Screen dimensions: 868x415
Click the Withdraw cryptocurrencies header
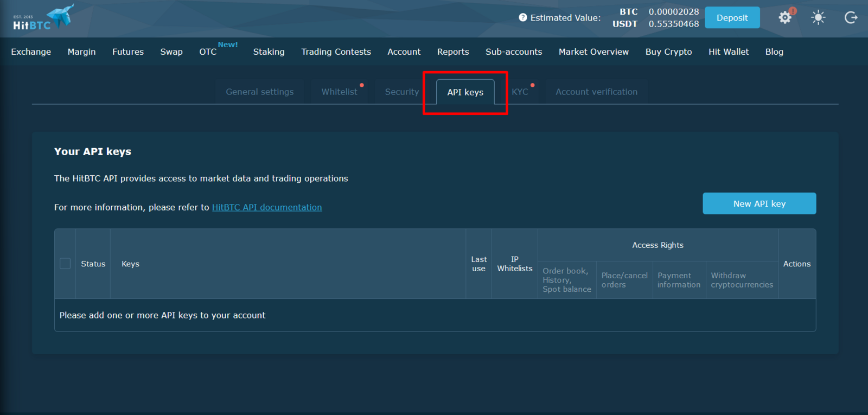[742, 280]
